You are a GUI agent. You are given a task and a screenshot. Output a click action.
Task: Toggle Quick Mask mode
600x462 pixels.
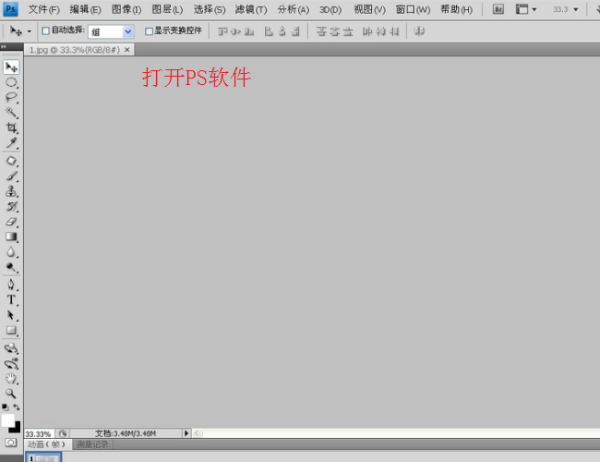coord(11,443)
